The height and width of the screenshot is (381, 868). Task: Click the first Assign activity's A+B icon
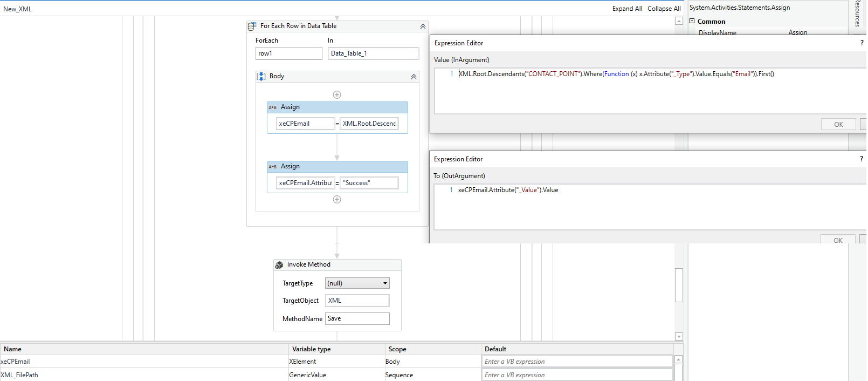pyautogui.click(x=273, y=107)
